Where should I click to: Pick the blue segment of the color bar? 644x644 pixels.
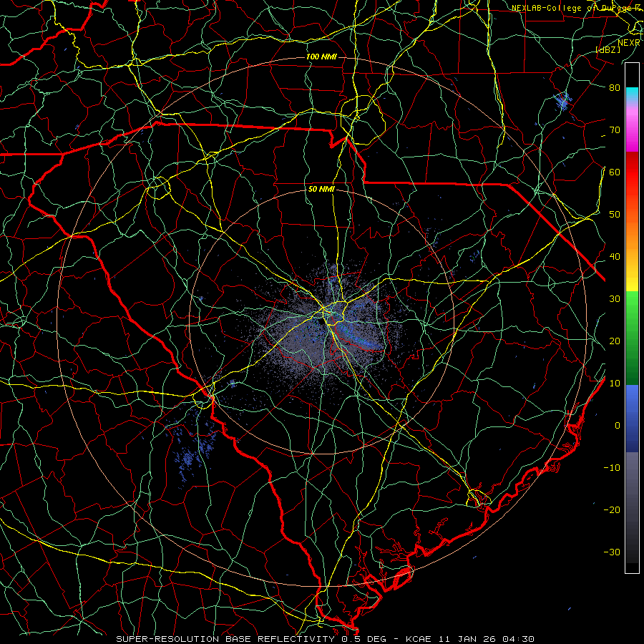(632, 419)
